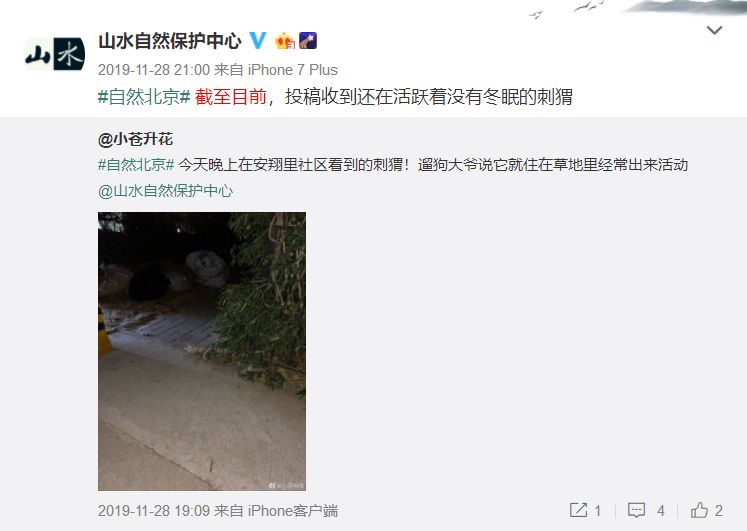The image size is (747, 531).
Task: Like the original post with thumbs-up
Action: 699,510
